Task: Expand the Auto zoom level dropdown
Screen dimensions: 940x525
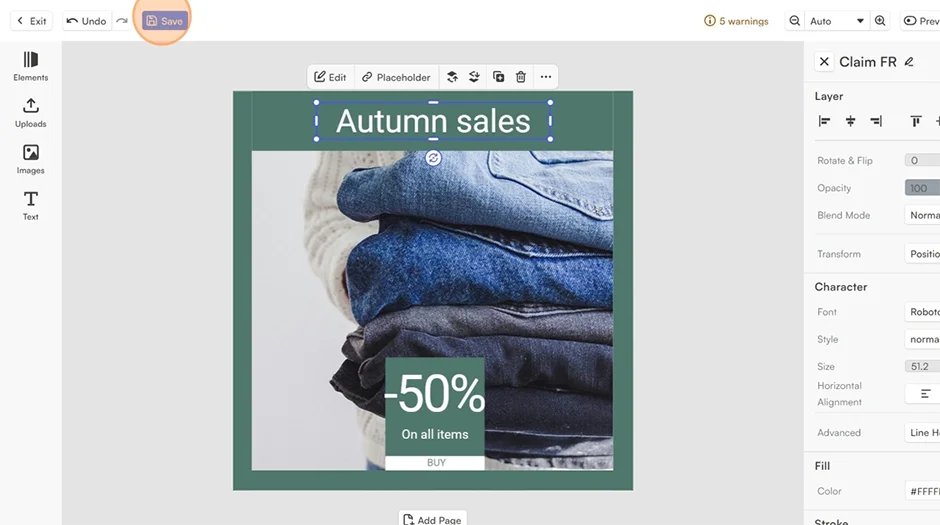Action: coord(837,21)
